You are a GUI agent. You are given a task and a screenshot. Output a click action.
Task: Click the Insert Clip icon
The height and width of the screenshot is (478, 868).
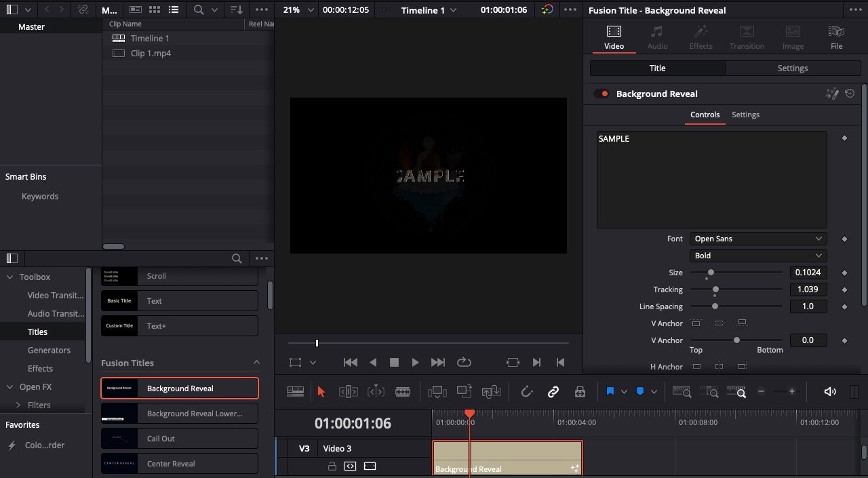coord(437,391)
